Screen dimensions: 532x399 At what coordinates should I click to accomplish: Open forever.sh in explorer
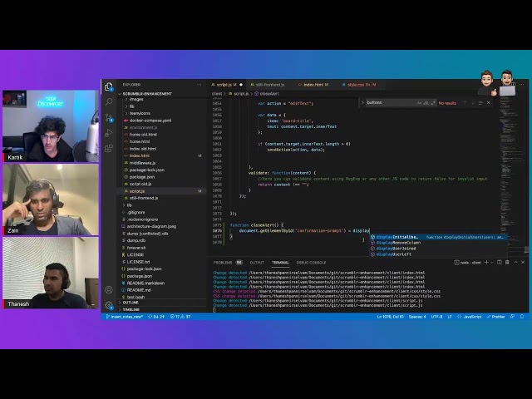click(x=136, y=248)
